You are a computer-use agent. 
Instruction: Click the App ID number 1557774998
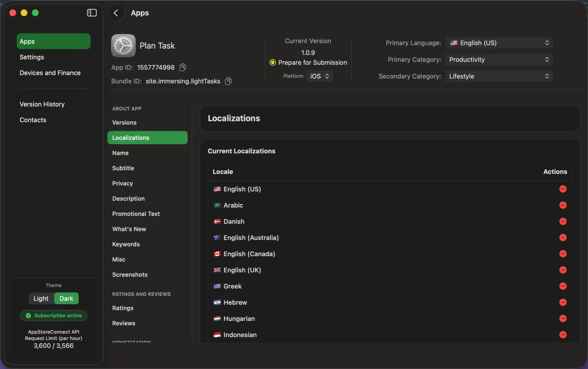(156, 67)
